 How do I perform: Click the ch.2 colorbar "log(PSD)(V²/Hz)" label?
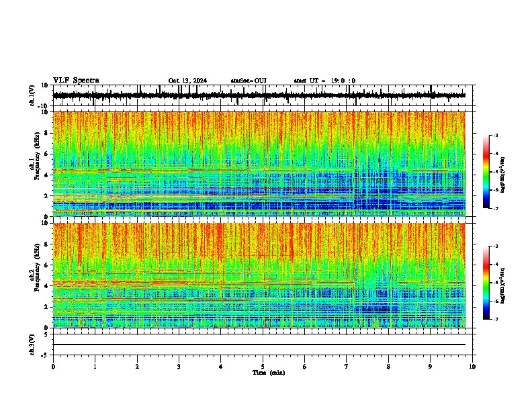(x=503, y=285)
